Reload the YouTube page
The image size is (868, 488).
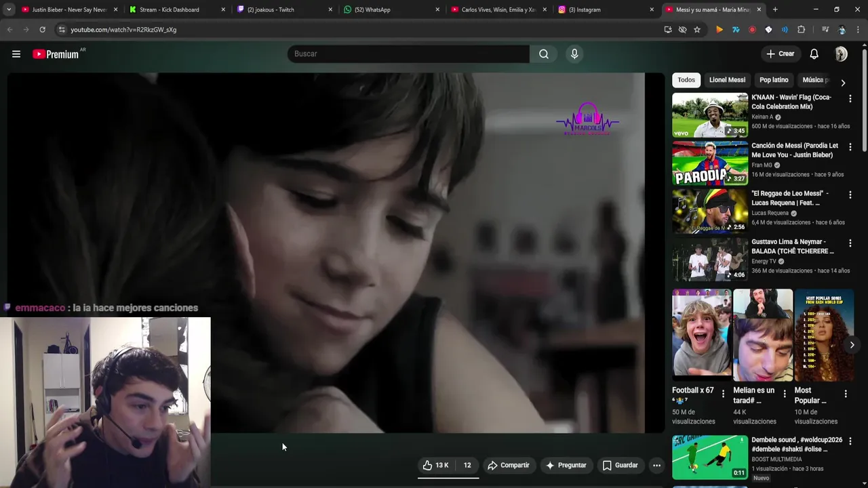coord(42,30)
